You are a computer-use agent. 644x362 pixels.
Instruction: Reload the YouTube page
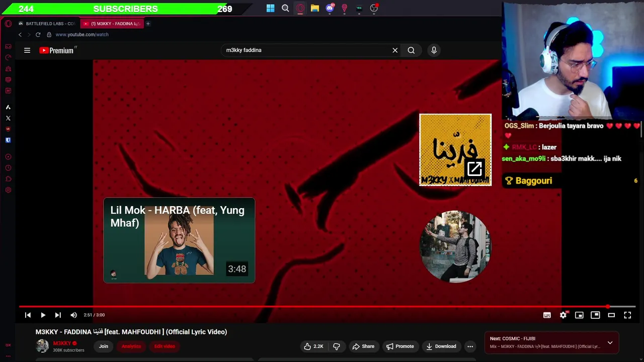click(x=38, y=35)
